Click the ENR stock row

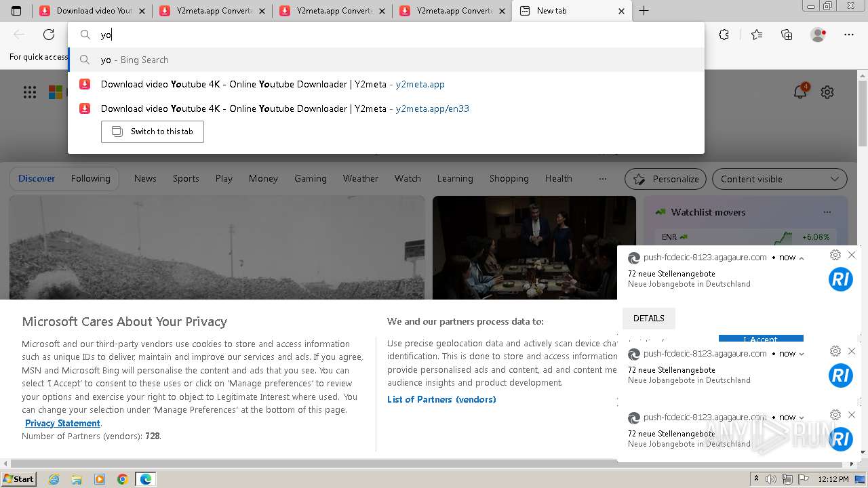tap(746, 237)
